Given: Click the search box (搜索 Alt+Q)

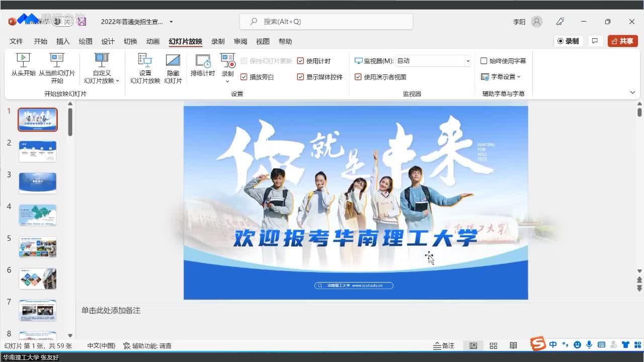Looking at the screenshot, I should point(326,22).
